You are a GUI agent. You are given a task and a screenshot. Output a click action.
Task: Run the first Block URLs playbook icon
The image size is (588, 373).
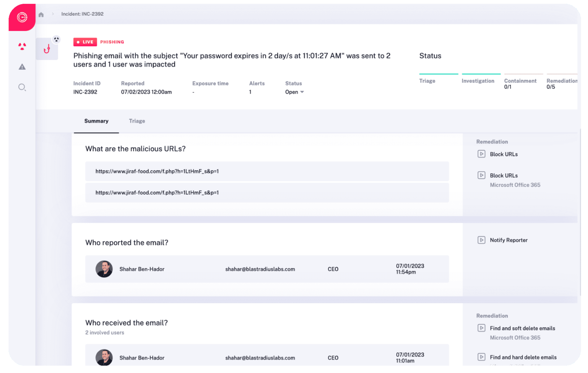coord(481,154)
